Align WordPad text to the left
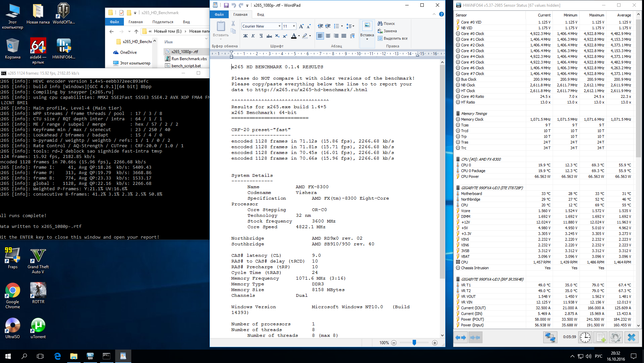Image resolution: width=644 pixels, height=363 pixels. click(x=320, y=36)
